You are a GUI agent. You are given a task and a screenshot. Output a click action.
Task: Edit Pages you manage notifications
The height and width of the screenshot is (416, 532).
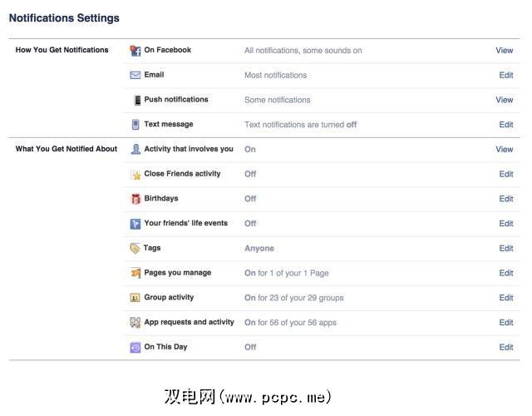click(506, 273)
